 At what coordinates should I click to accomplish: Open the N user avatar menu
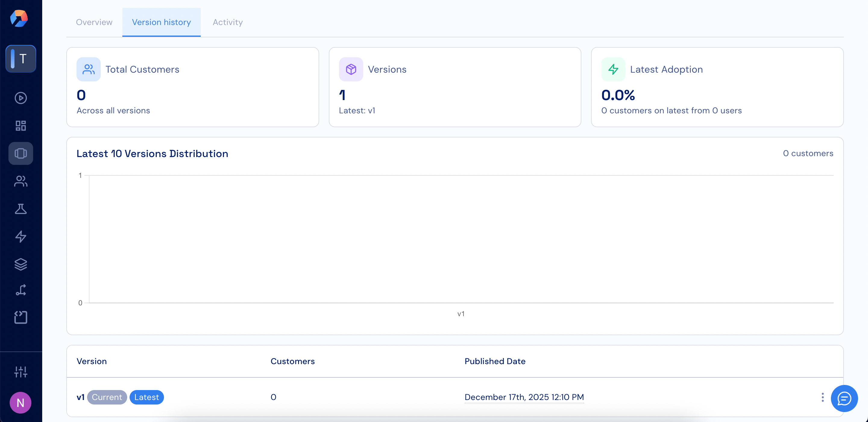tap(20, 402)
